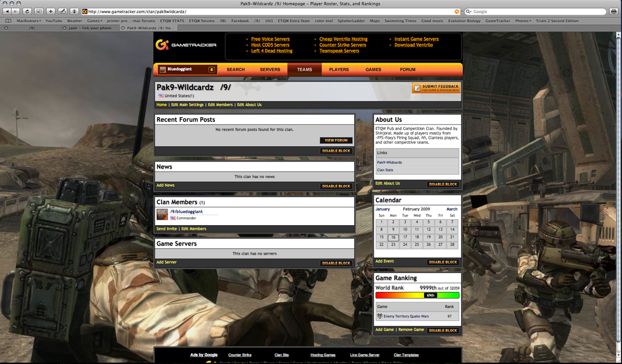Screen dimensions: 622x364
Task: Close the 'jaxtr - link your phone' tab
Action: pos(64,28)
